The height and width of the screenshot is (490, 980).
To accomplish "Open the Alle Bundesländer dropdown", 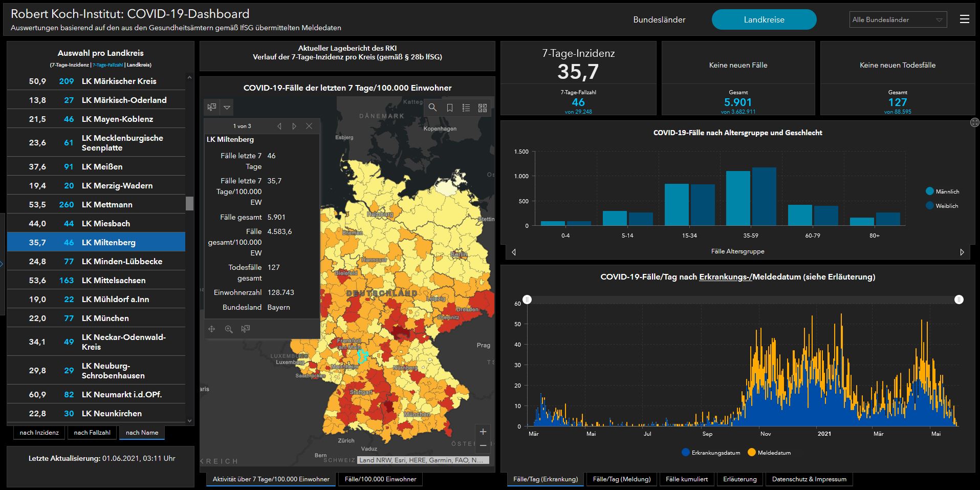I will click(898, 20).
